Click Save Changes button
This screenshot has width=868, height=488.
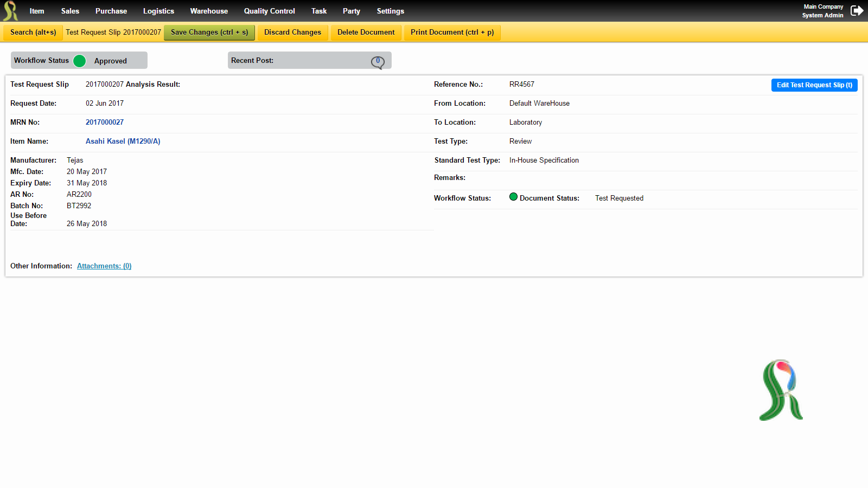(x=209, y=33)
